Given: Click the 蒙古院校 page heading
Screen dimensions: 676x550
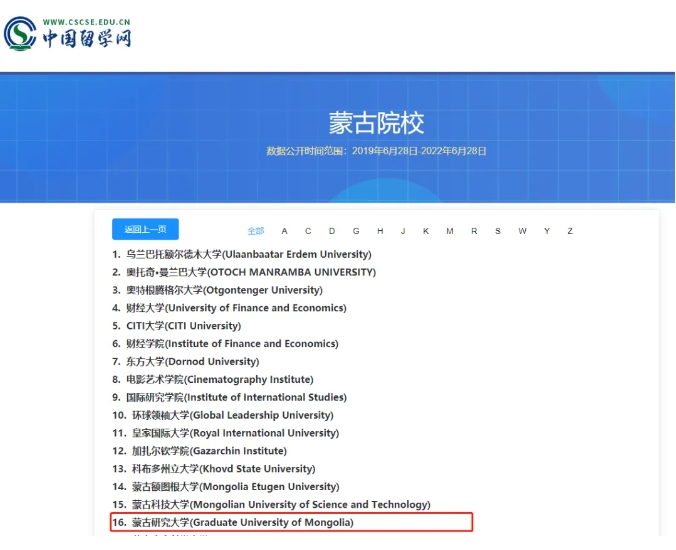Looking at the screenshot, I should 376,123.
